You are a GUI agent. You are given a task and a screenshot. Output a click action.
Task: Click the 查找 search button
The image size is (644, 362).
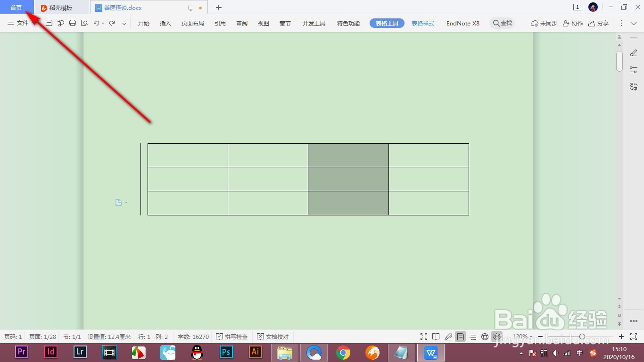pyautogui.click(x=503, y=23)
